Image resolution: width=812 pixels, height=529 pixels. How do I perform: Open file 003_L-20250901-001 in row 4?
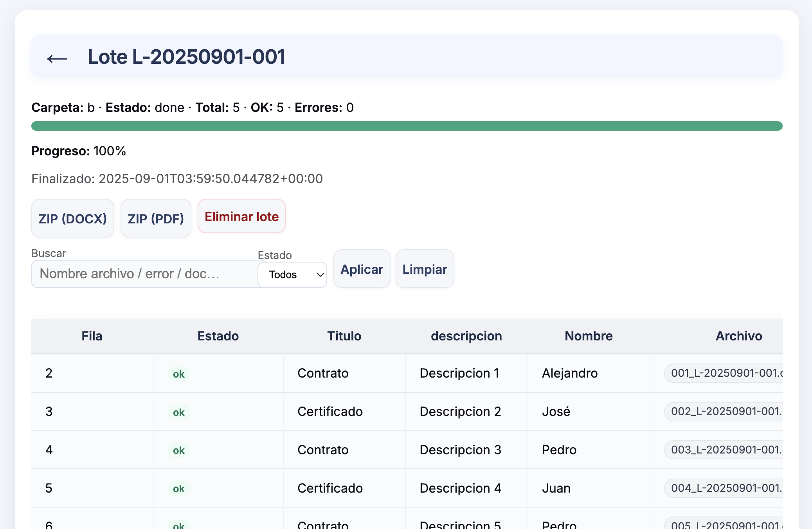(x=724, y=450)
